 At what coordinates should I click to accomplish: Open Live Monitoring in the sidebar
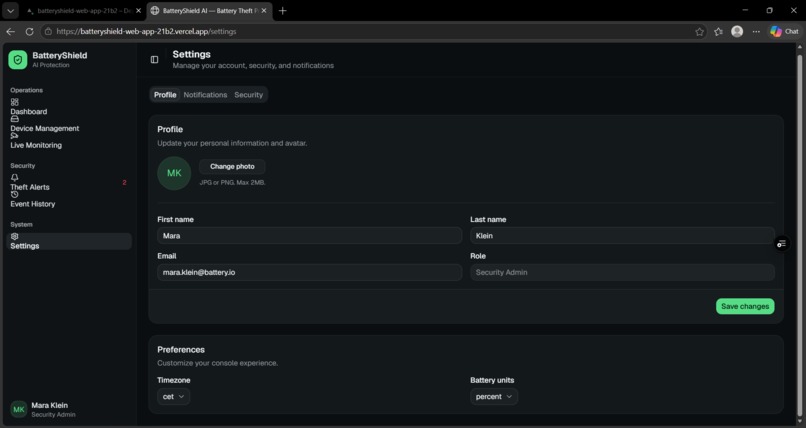point(36,145)
